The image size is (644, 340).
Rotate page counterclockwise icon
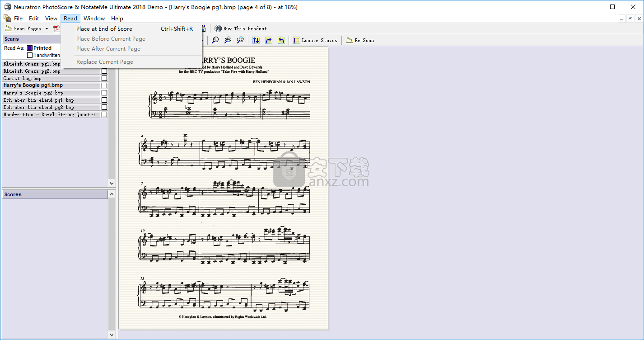point(281,40)
